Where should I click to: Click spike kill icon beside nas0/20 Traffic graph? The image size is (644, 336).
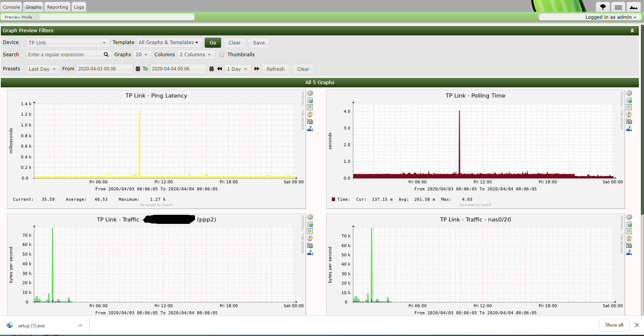[x=629, y=253]
